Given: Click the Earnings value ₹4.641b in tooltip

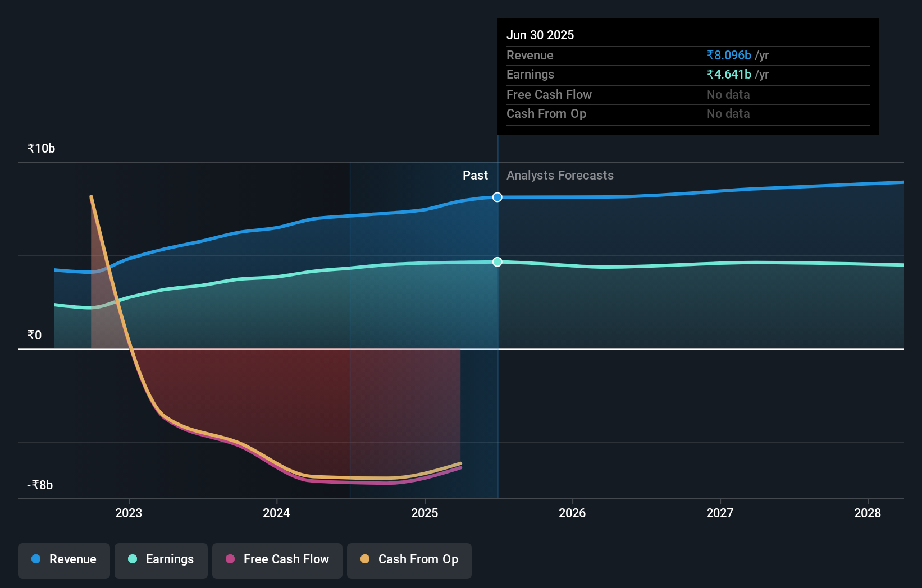Looking at the screenshot, I should tap(728, 74).
